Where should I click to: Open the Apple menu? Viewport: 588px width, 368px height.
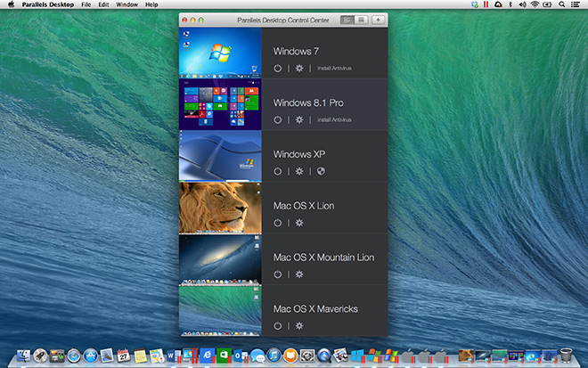11,4
